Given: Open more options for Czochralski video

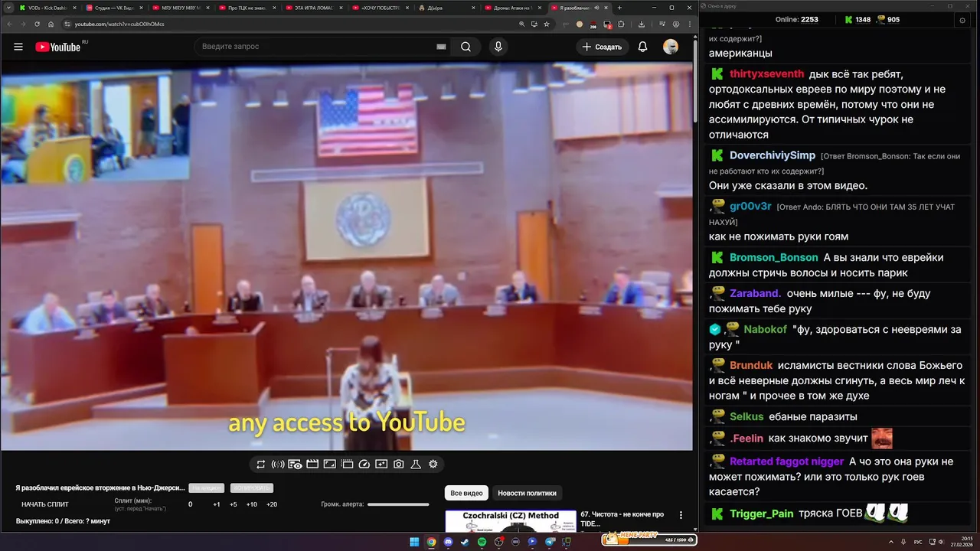Looking at the screenshot, I should click(681, 515).
